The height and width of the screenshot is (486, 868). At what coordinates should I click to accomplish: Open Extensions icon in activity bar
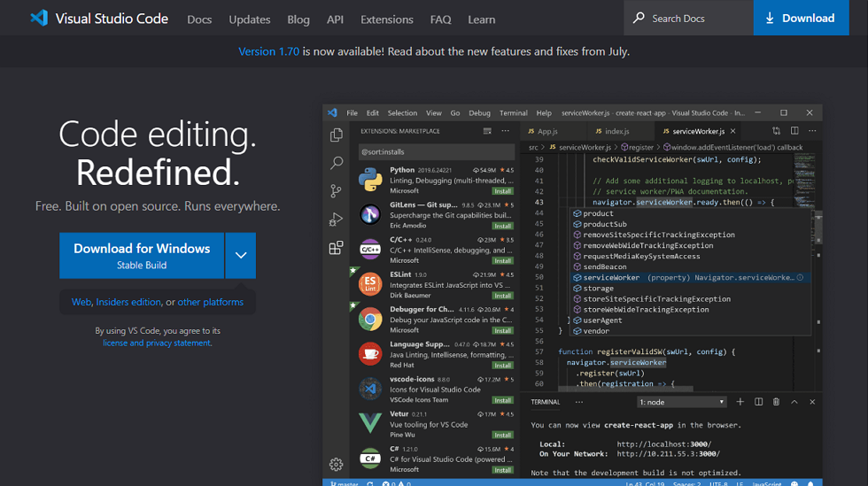(336, 248)
